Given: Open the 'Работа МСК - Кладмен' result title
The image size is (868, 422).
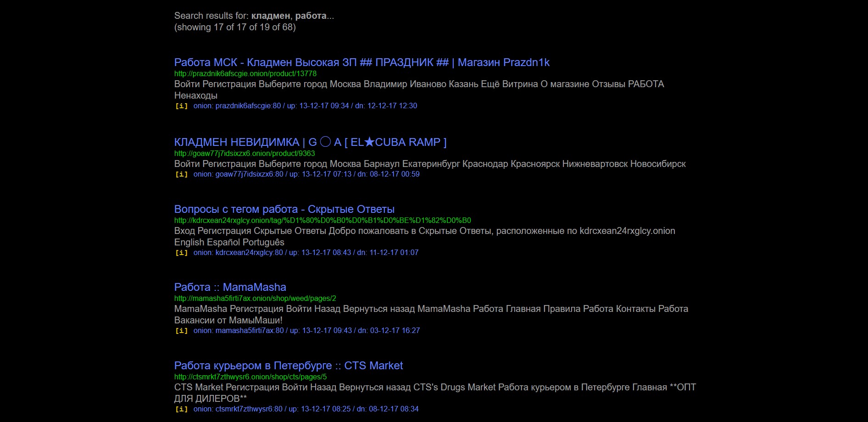Looking at the screenshot, I should [x=362, y=62].
